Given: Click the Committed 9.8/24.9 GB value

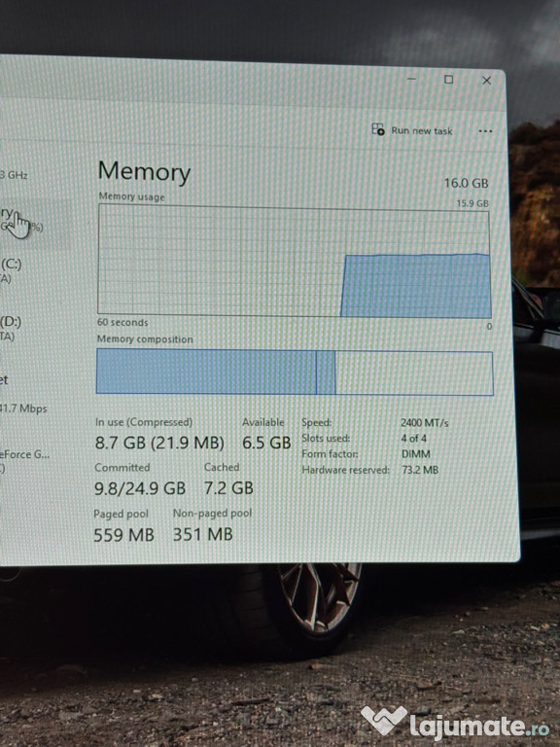Looking at the screenshot, I should pyautogui.click(x=140, y=488).
